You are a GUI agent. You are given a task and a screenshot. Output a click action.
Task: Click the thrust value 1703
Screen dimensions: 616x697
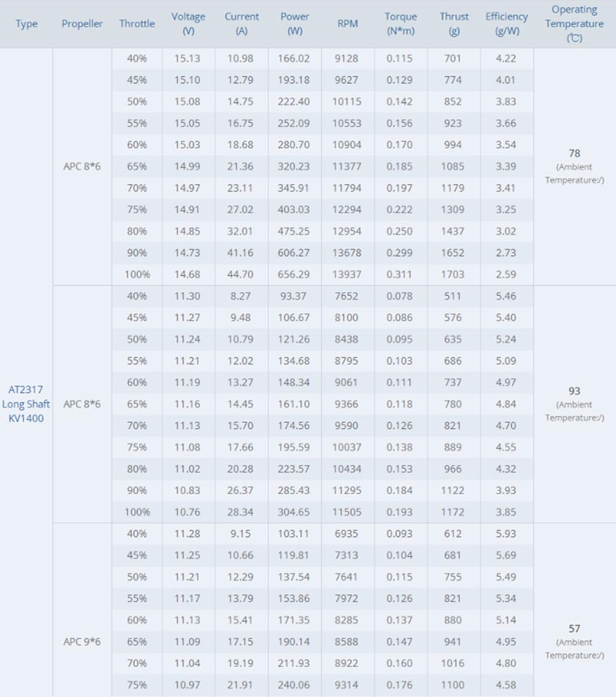[x=454, y=273]
